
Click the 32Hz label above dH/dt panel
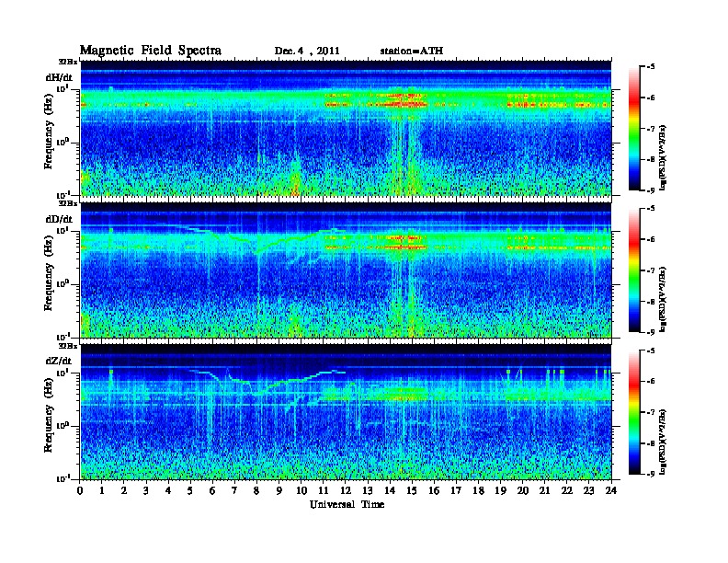pos(68,61)
